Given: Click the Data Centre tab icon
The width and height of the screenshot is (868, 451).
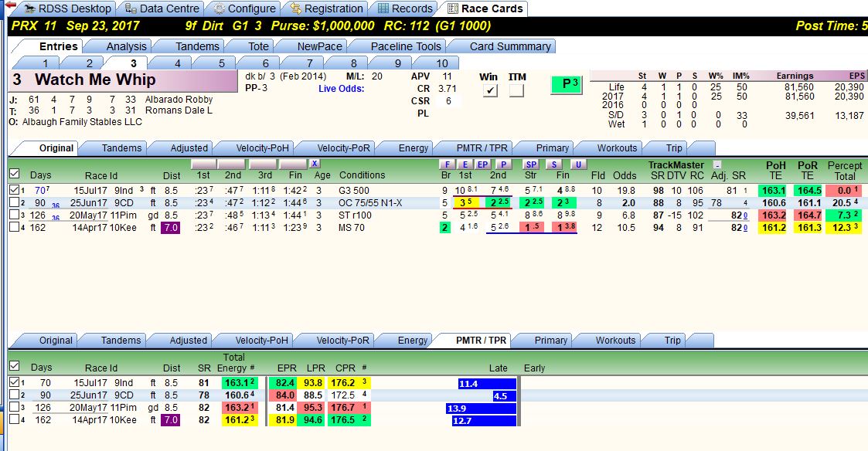Looking at the screenshot, I should [x=130, y=8].
